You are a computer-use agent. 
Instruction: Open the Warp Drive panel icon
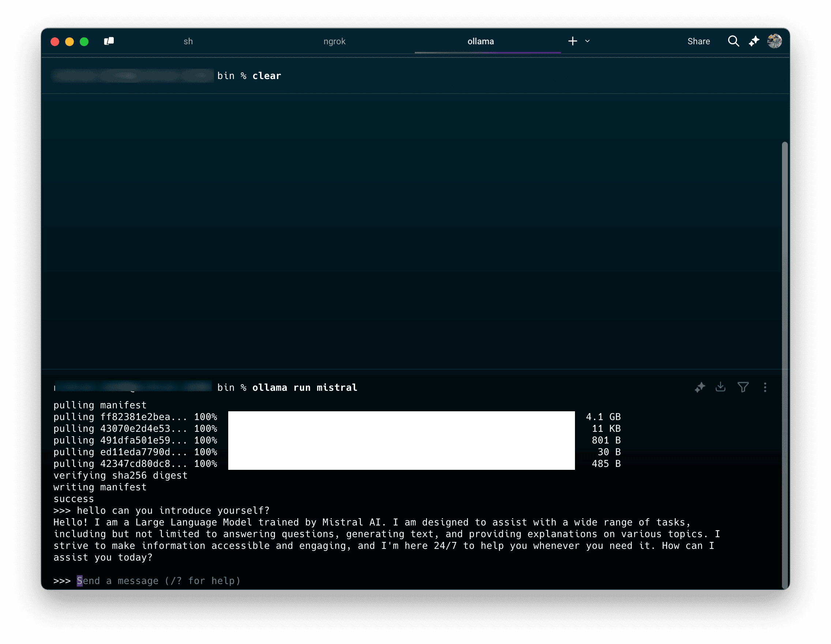[x=109, y=41]
